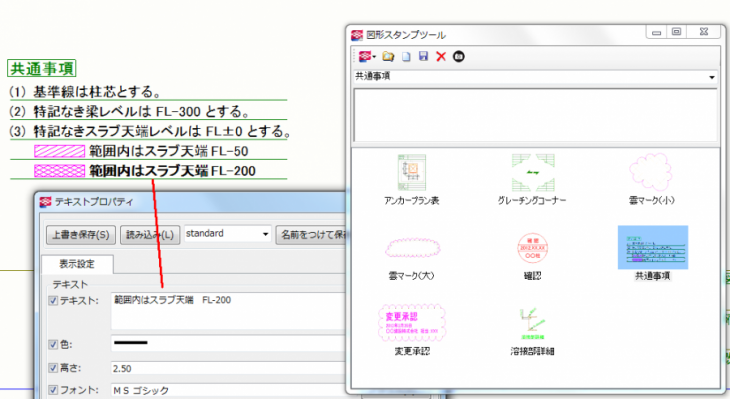Toggle the 高さ checkbox

(x=53, y=368)
